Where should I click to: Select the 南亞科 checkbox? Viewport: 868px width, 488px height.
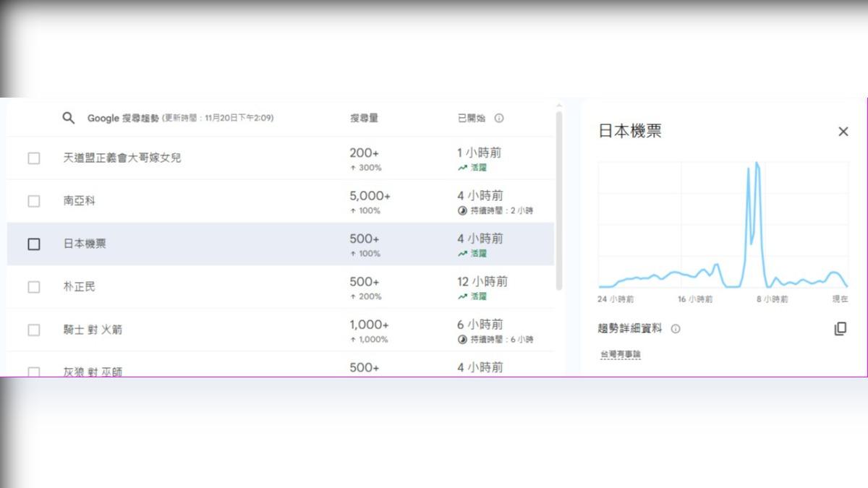34,201
